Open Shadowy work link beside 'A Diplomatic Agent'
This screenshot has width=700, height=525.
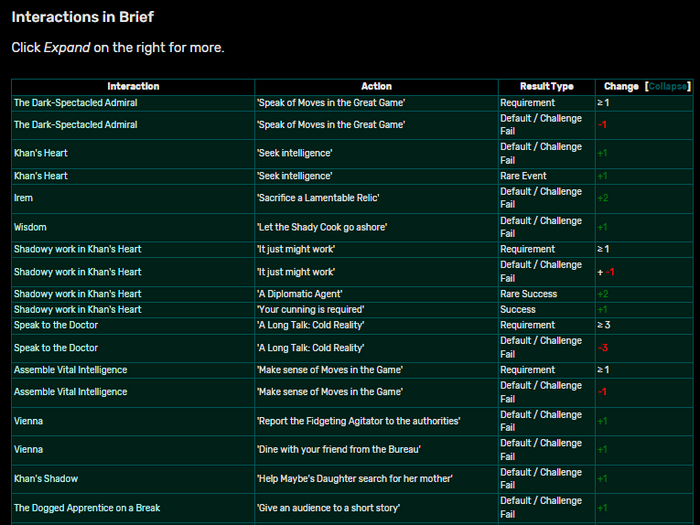click(77, 294)
